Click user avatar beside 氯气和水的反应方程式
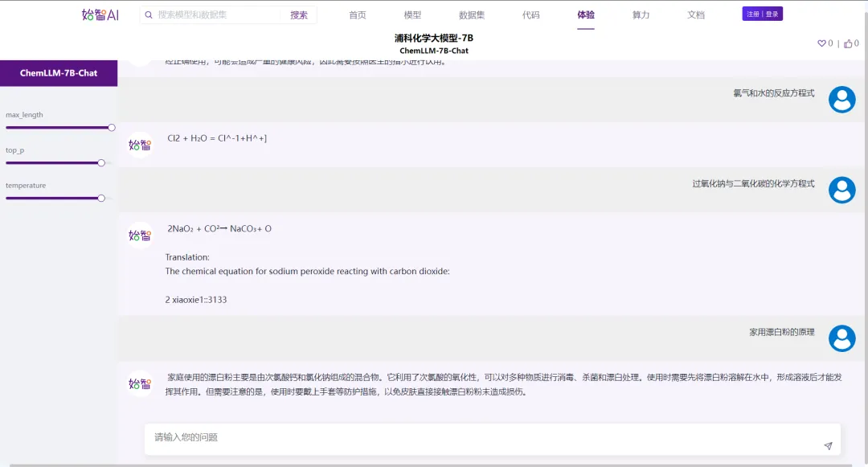 coord(842,100)
